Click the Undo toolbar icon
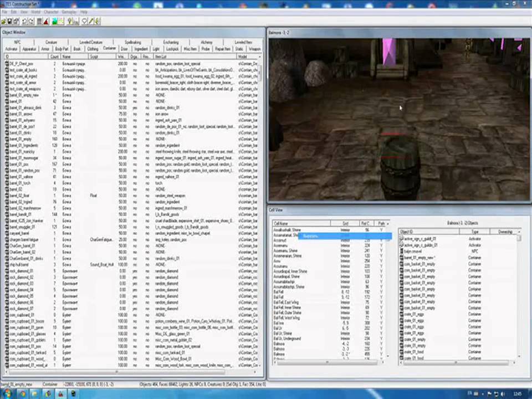This screenshot has height=399, width=532. click(24, 22)
